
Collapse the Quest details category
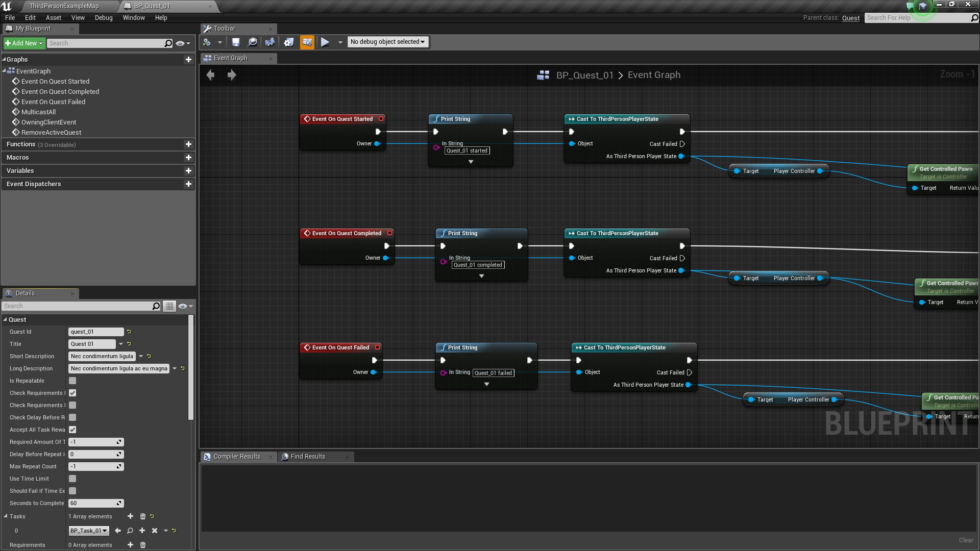pyautogui.click(x=5, y=320)
